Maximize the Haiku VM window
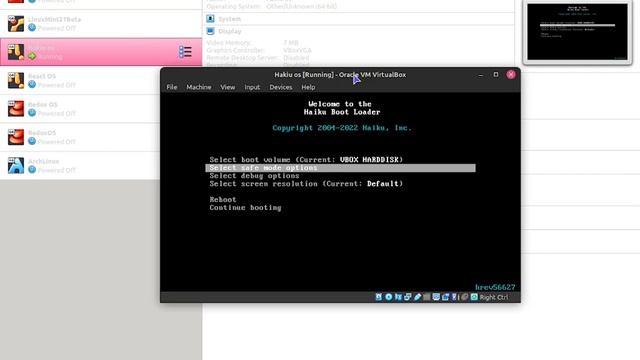Viewport: 640px width, 360px height. (x=496, y=75)
